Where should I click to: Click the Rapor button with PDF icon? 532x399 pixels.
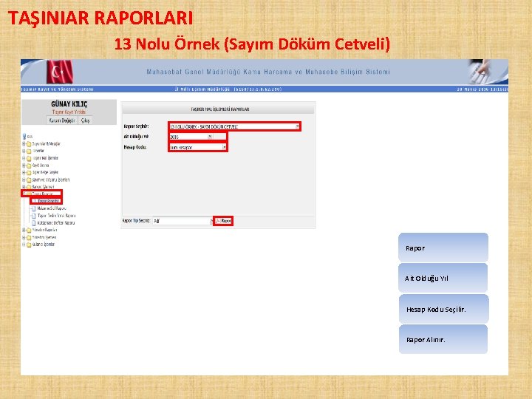pyautogui.click(x=223, y=221)
